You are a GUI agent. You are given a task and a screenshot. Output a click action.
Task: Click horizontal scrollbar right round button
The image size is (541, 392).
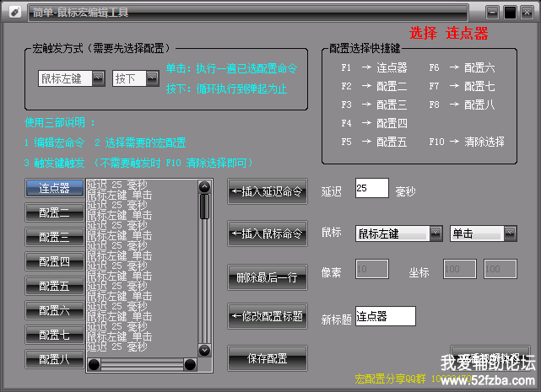click(190, 365)
